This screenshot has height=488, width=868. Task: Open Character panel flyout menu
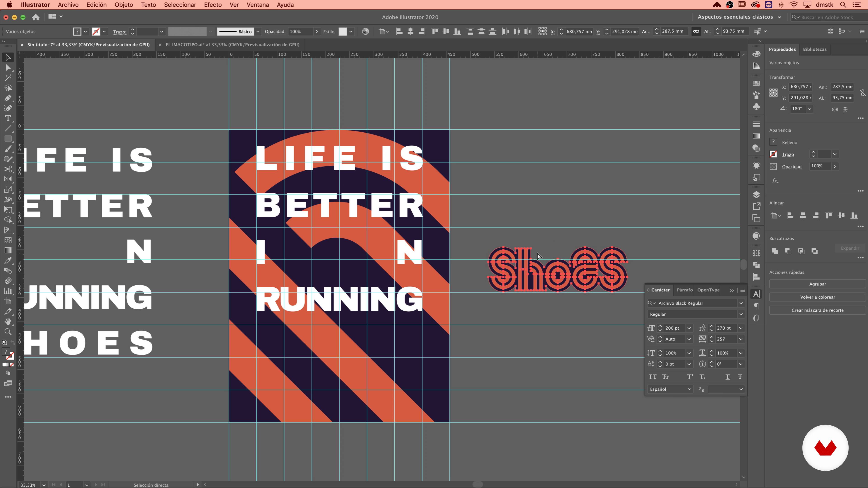(742, 290)
